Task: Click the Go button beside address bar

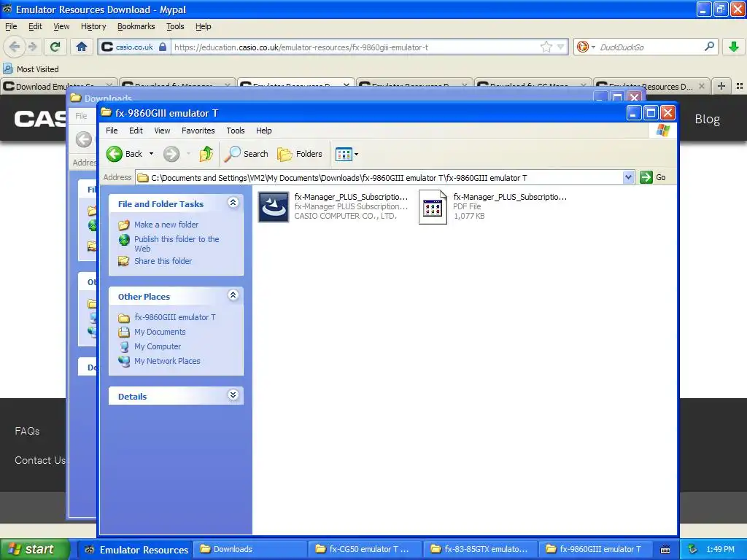Action: [x=653, y=177]
